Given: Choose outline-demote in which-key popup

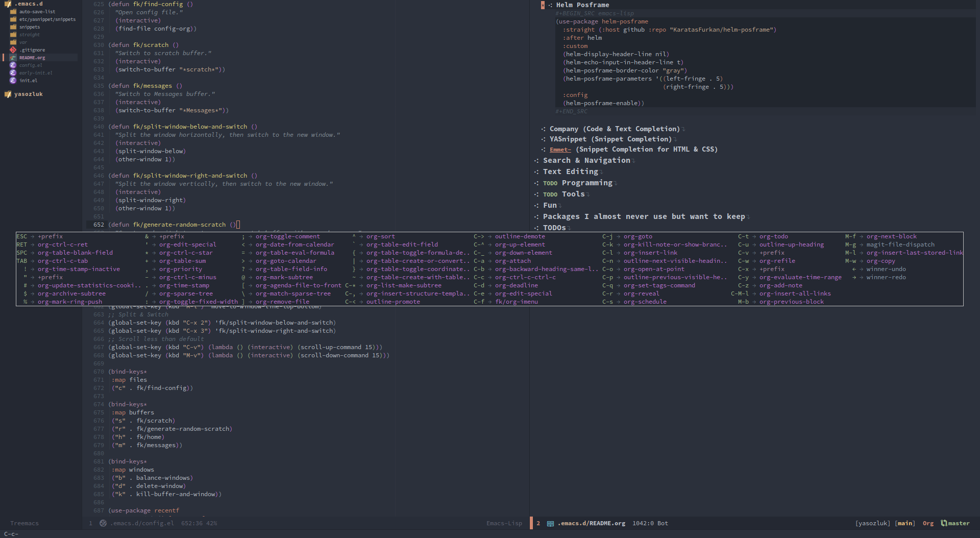Looking at the screenshot, I should point(520,236).
